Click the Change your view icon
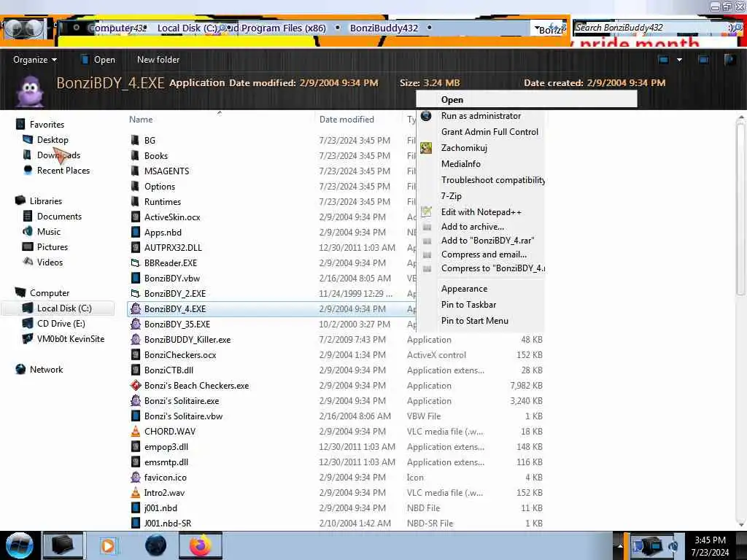Image resolution: width=747 pixels, height=560 pixels. pyautogui.click(x=664, y=60)
